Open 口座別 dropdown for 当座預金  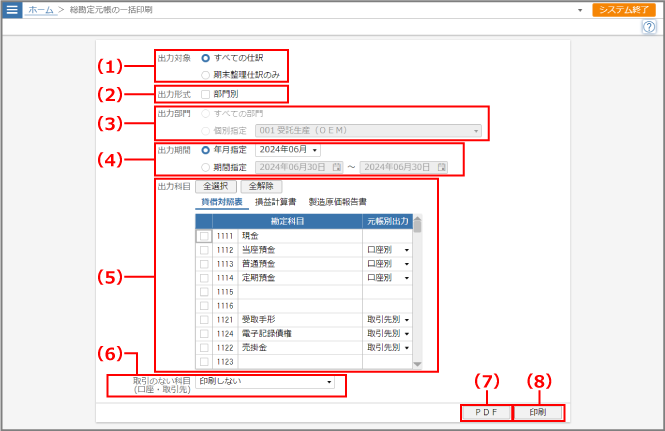click(388, 250)
